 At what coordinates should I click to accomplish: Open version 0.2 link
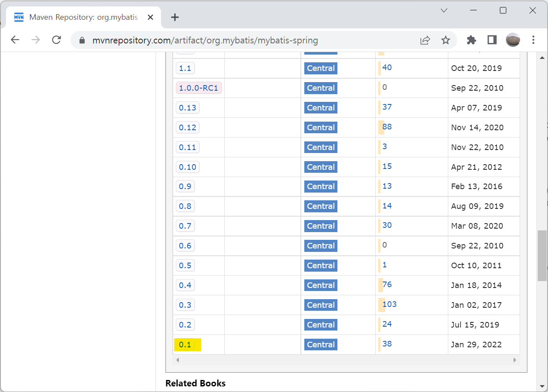point(185,325)
